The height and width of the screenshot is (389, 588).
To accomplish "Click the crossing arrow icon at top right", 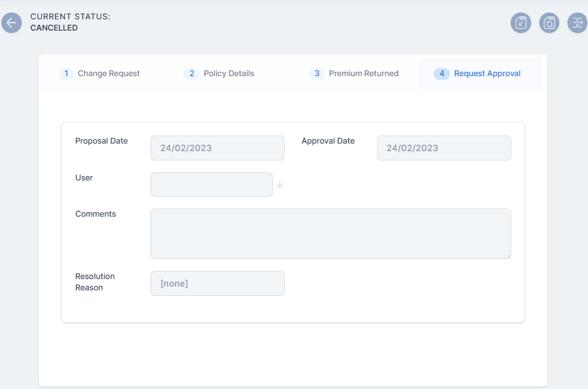I will click(x=577, y=23).
